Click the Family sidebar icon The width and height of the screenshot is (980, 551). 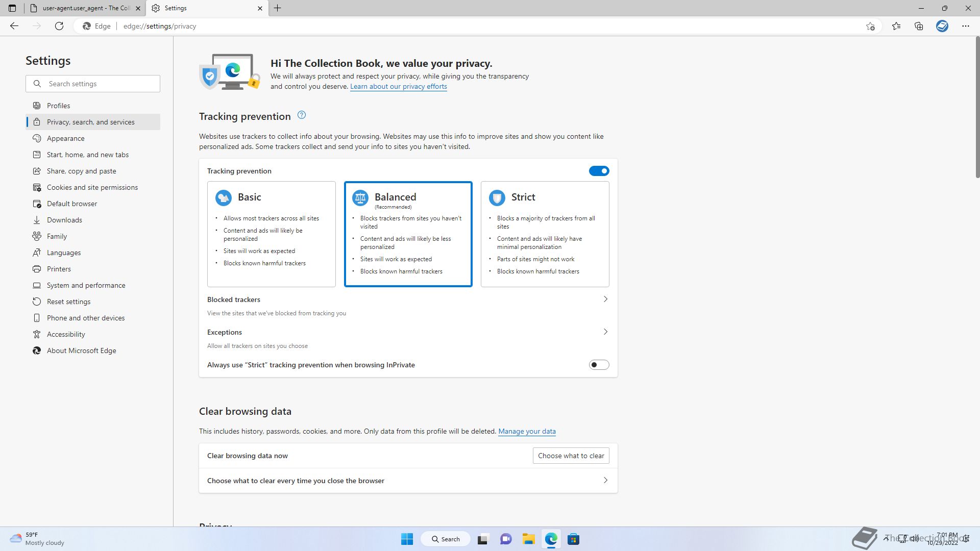tap(37, 236)
